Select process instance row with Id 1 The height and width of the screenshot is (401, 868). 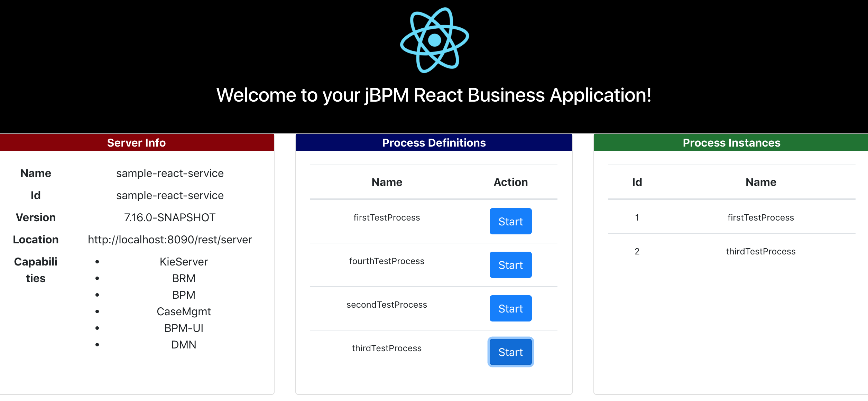(x=637, y=217)
